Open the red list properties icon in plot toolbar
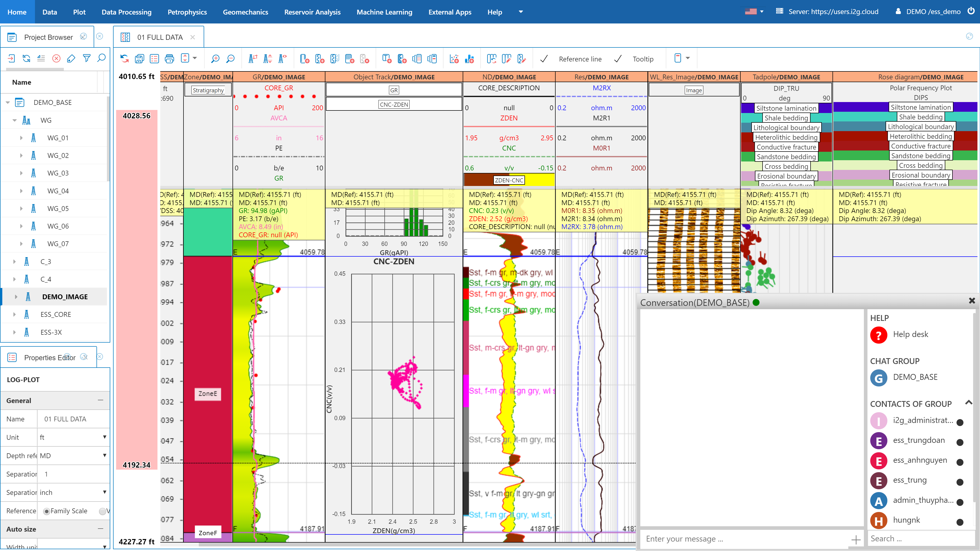Image resolution: width=980 pixels, height=551 pixels. 154,59
